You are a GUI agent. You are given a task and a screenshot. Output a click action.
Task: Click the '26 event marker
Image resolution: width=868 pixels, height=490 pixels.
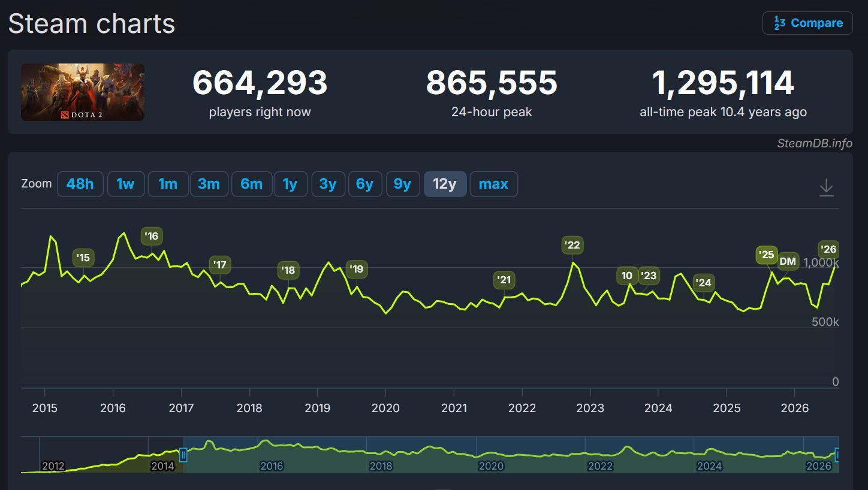(828, 250)
